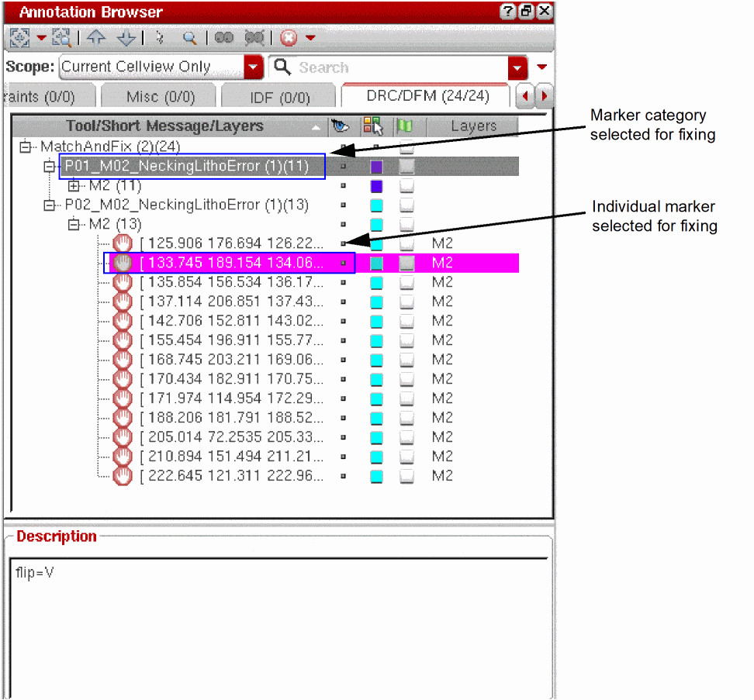Viewport: 754px width, 700px height.
Task: Click the stop-hand icon of the 205.014 marker
Action: (123, 437)
